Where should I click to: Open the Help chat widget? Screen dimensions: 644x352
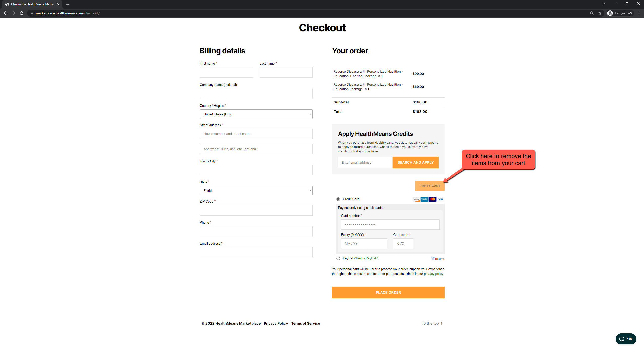pyautogui.click(x=626, y=339)
